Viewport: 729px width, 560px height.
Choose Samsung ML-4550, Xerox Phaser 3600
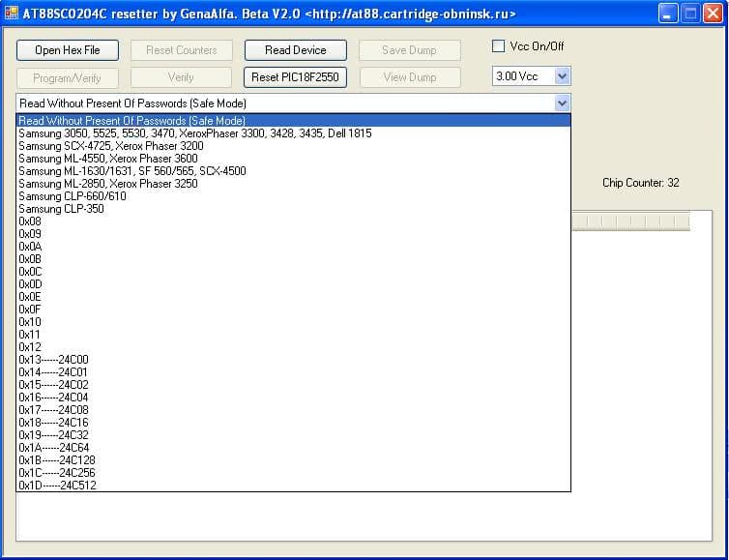pyautogui.click(x=293, y=159)
